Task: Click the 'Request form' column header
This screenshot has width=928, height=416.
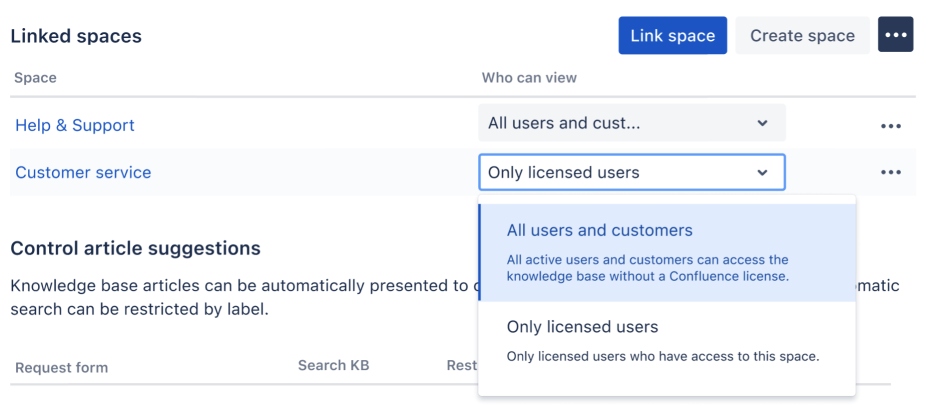Action: click(61, 367)
